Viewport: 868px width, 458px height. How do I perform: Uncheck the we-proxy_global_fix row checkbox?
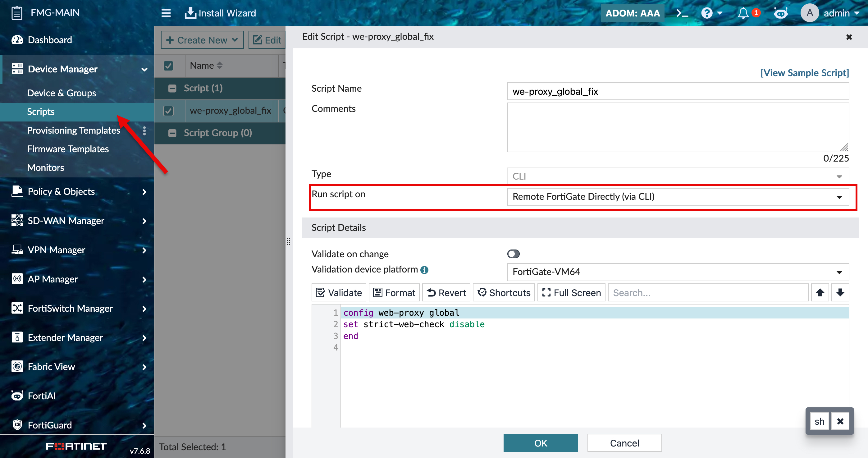click(x=168, y=111)
